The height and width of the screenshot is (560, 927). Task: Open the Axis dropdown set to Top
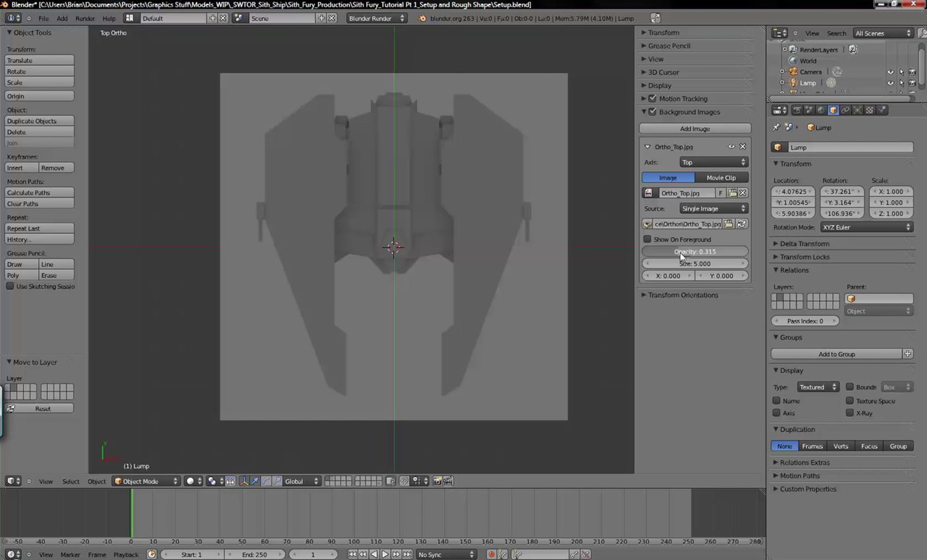point(713,162)
